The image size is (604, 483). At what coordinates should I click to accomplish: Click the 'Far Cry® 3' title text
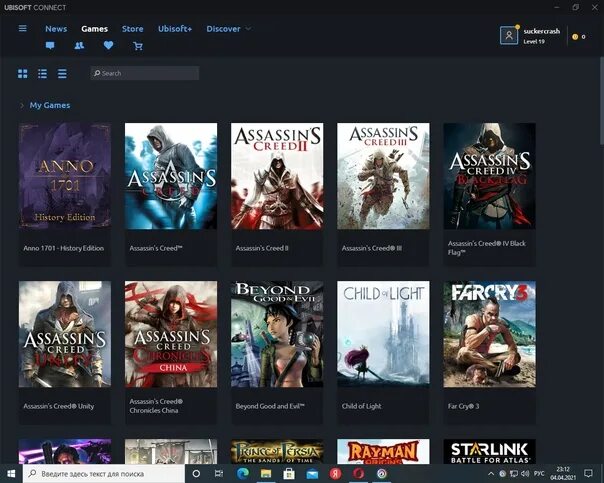tap(463, 406)
